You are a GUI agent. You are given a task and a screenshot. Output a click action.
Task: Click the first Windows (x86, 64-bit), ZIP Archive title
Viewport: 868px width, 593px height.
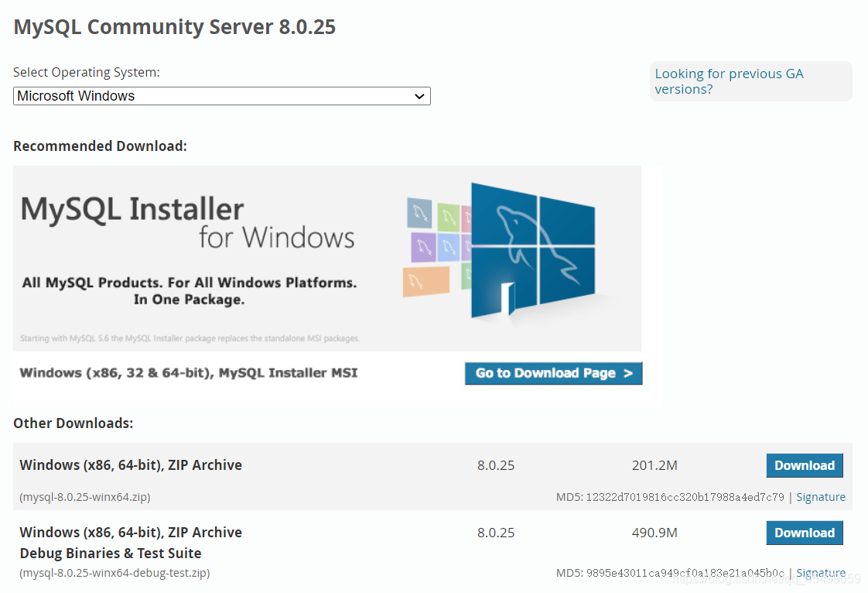click(131, 465)
